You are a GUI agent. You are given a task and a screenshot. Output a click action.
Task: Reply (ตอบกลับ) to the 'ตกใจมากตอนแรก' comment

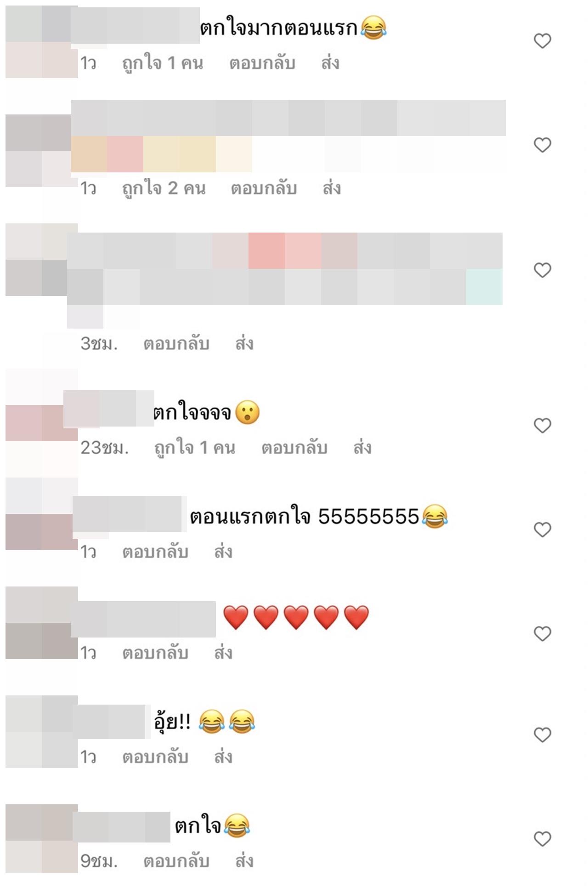[x=262, y=63]
